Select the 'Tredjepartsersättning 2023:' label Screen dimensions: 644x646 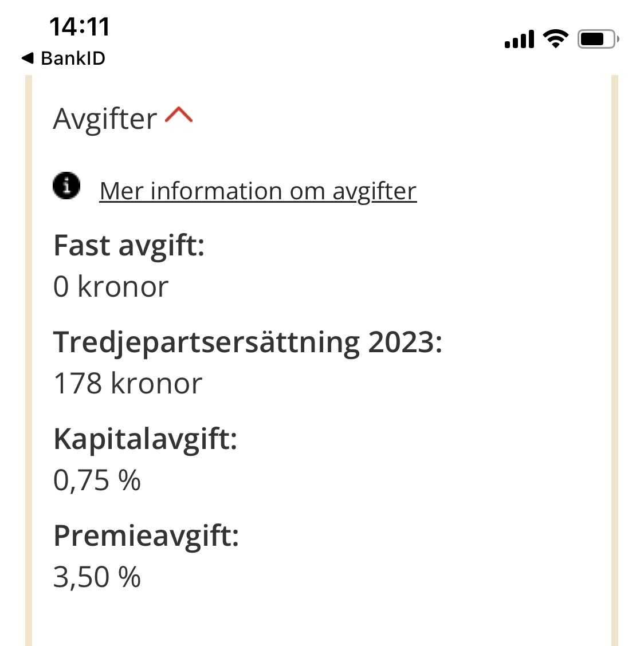[x=248, y=342]
